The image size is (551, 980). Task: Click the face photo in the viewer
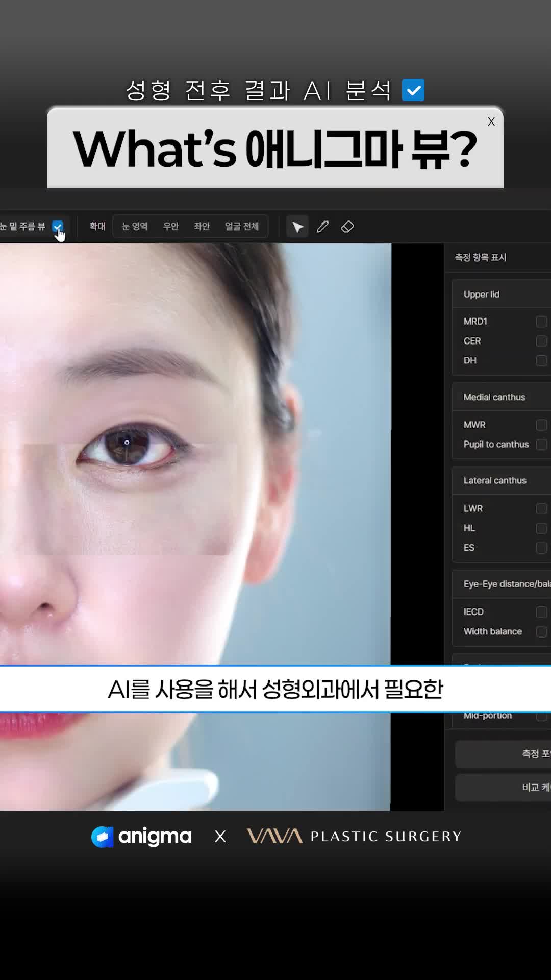click(195, 527)
